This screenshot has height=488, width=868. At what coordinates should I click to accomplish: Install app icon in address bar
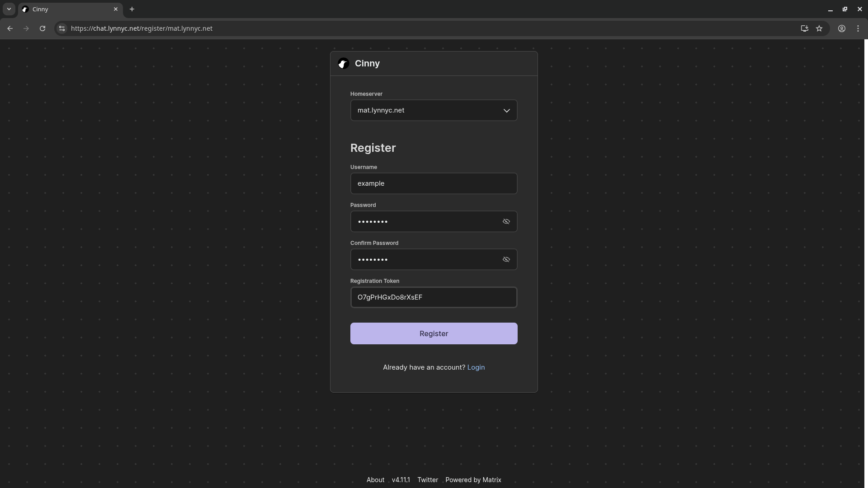coord(804,28)
